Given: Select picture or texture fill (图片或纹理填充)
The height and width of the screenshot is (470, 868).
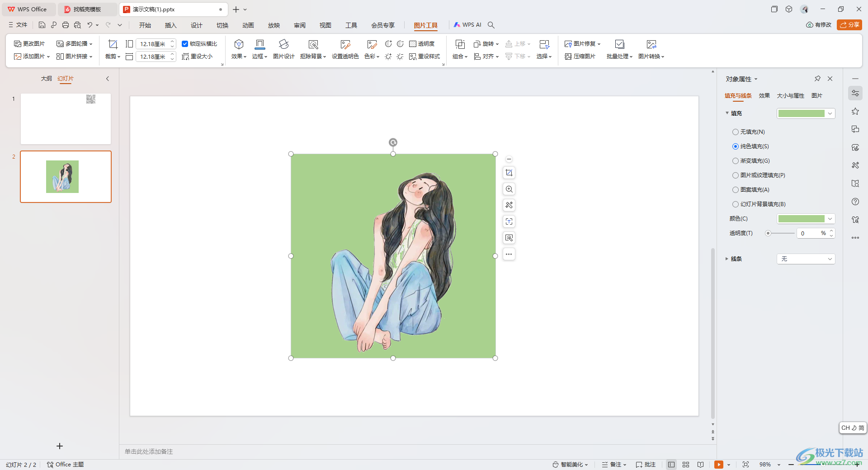Looking at the screenshot, I should tap(736, 175).
